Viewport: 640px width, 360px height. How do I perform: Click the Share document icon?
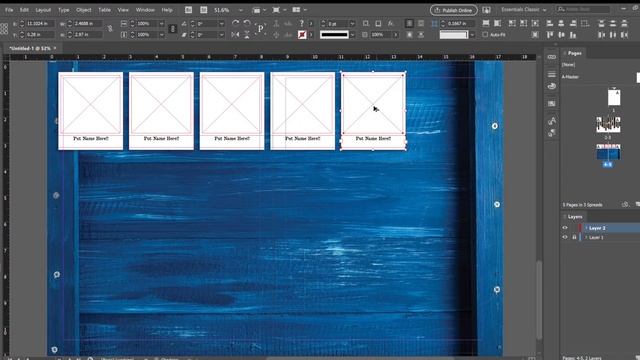click(487, 10)
